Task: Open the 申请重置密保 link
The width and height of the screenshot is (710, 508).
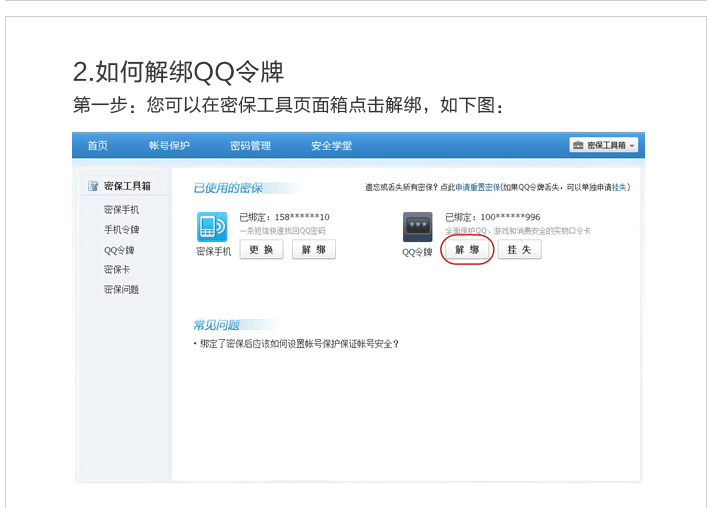Action: pyautogui.click(x=477, y=187)
